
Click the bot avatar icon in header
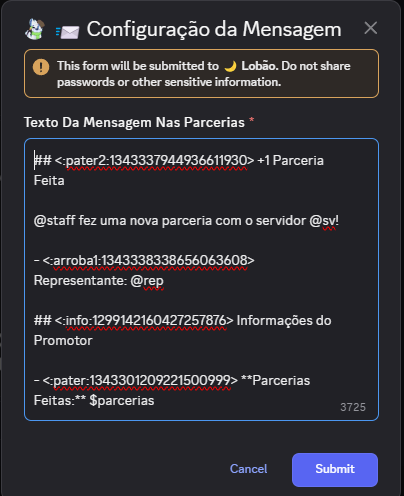click(35, 29)
